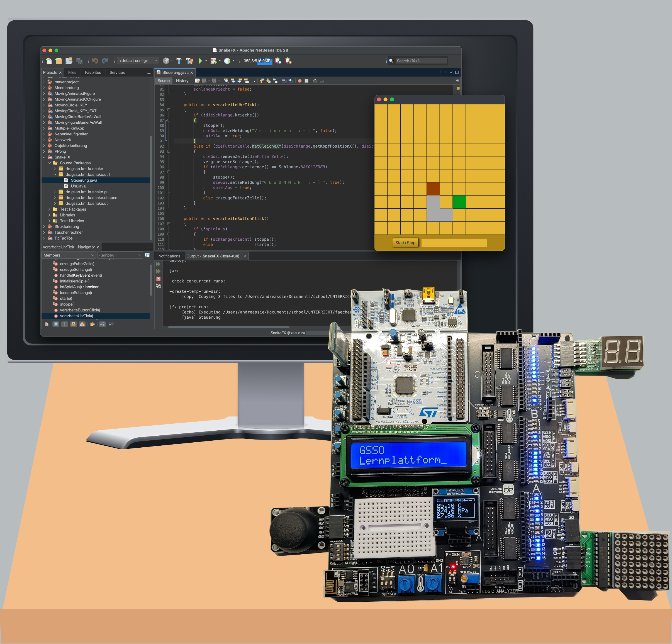This screenshot has width=672, height=644.
Task: Click the Profile Project clock icon
Action: pyautogui.click(x=227, y=61)
